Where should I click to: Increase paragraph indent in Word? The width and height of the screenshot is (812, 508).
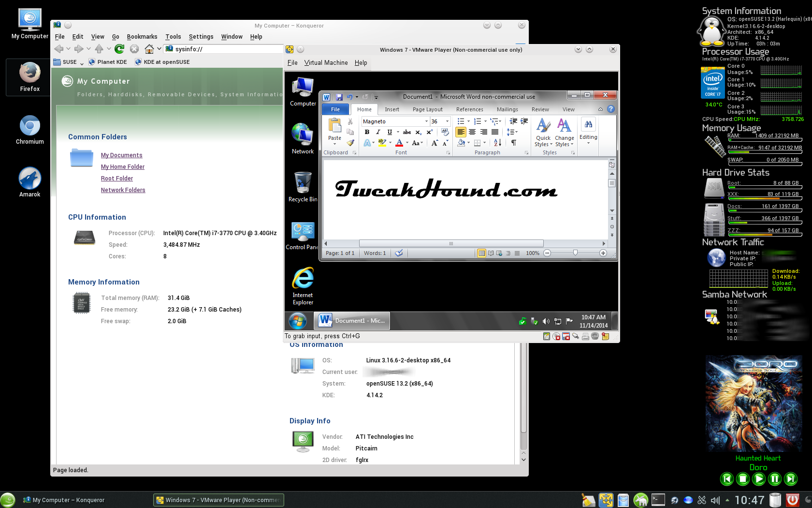coord(524,121)
